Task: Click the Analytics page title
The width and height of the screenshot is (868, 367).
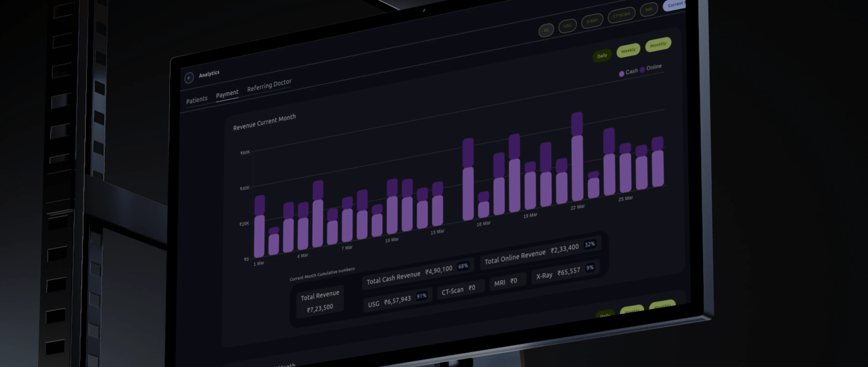Action: (x=209, y=74)
